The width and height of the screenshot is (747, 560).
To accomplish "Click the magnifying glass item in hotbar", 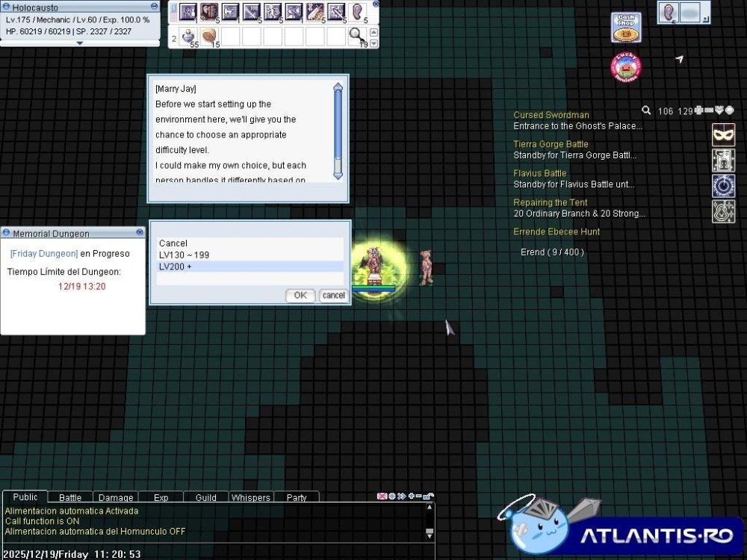I will [358, 35].
